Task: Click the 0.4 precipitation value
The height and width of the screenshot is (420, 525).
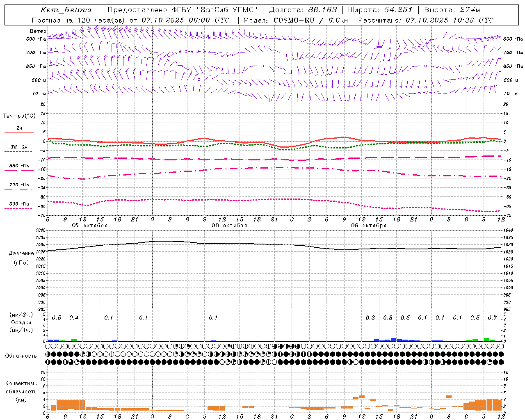Action: [x=74, y=318]
